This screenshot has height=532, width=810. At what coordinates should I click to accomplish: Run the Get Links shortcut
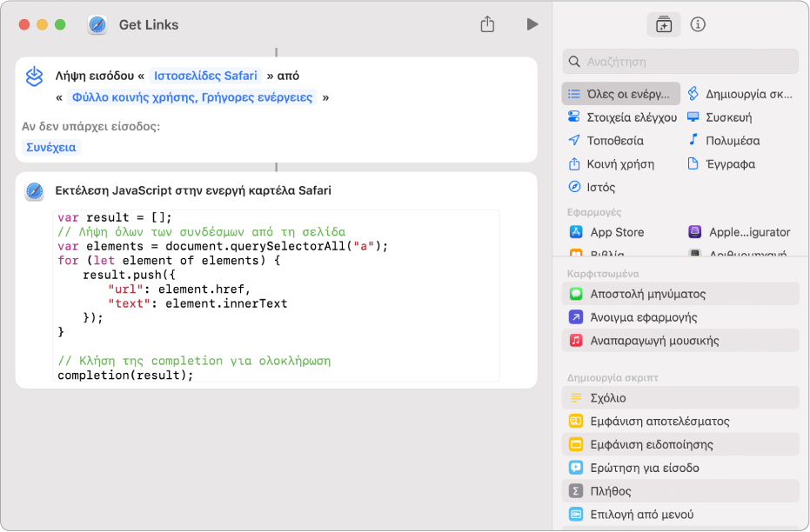[532, 24]
